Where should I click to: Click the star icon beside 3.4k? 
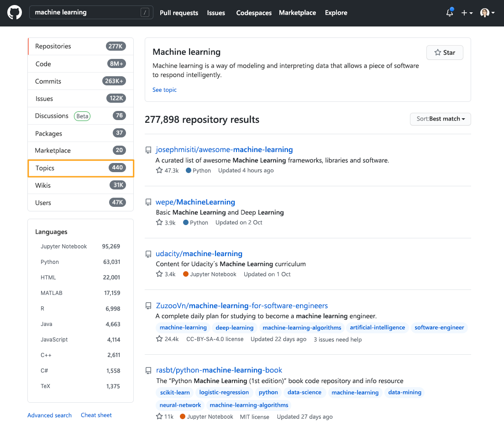point(159,274)
